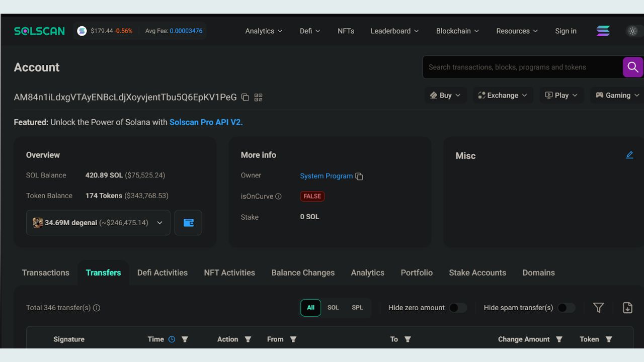
Task: Expand the Resources nav menu
Action: pyautogui.click(x=517, y=31)
